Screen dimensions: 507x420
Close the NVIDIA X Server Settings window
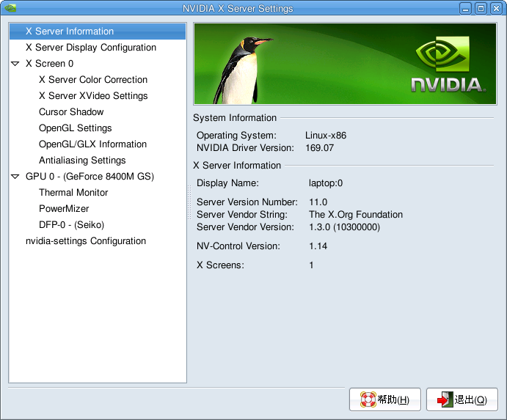[x=496, y=8]
